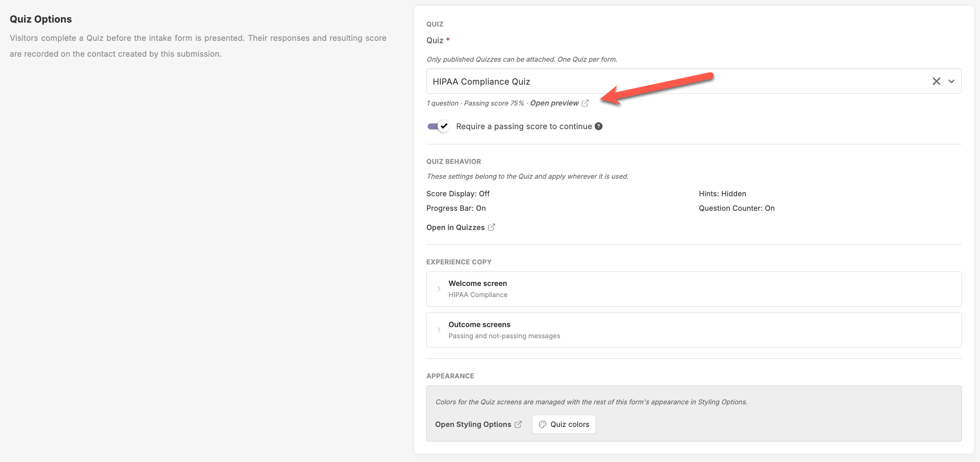Image resolution: width=980 pixels, height=462 pixels.
Task: Click the QUIZ BEHAVIOR section label
Action: 454,161
